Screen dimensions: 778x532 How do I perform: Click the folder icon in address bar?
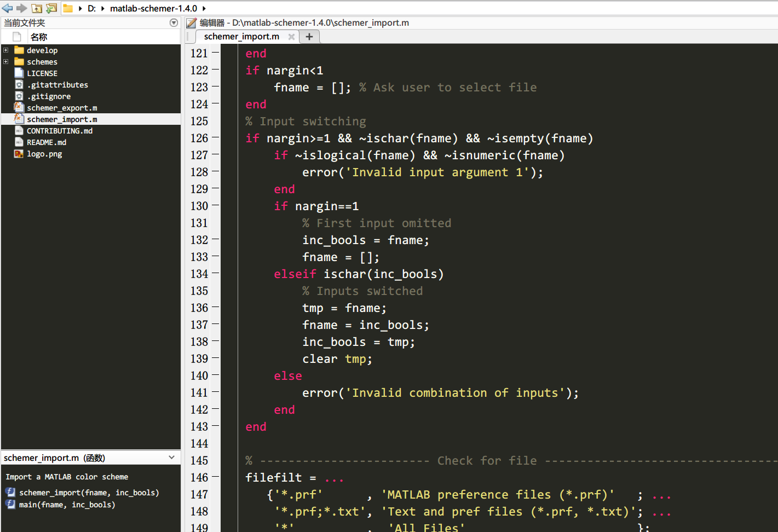[x=68, y=8]
